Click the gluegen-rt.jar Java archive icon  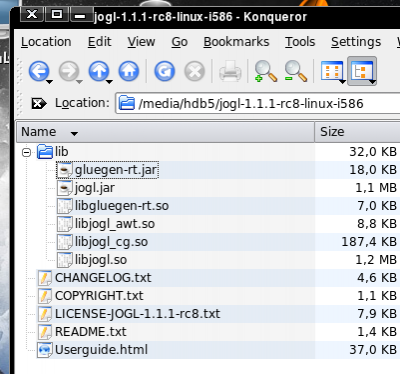(64, 170)
